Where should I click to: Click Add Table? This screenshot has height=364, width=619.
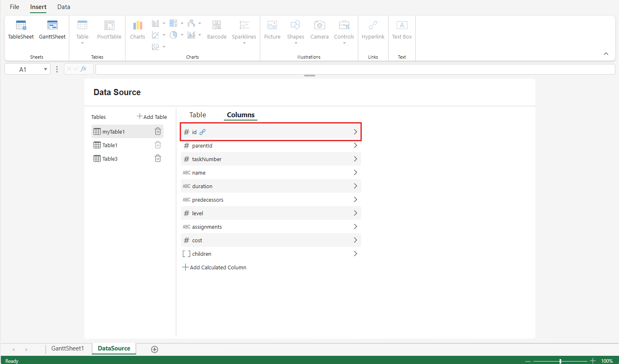click(152, 117)
